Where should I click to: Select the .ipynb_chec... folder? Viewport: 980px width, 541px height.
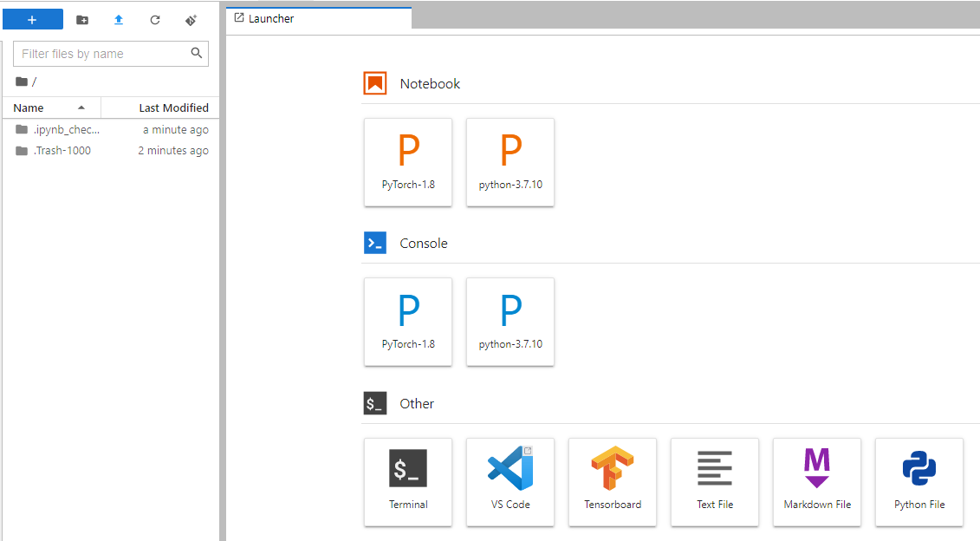click(x=111, y=129)
